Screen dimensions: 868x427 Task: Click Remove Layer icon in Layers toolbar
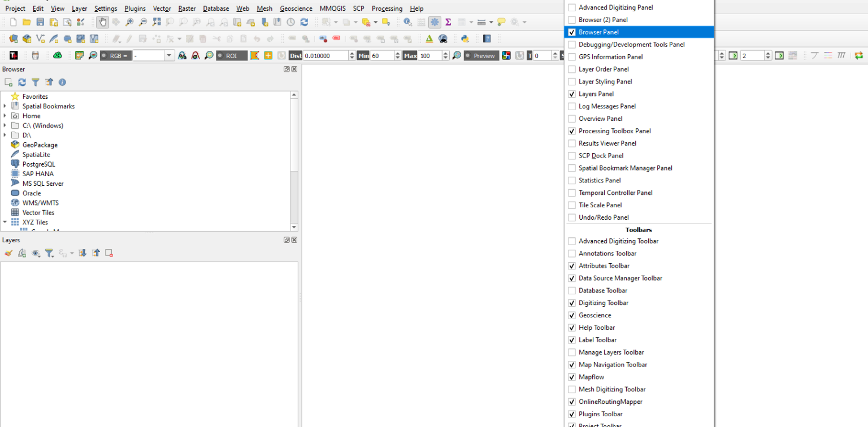(109, 253)
